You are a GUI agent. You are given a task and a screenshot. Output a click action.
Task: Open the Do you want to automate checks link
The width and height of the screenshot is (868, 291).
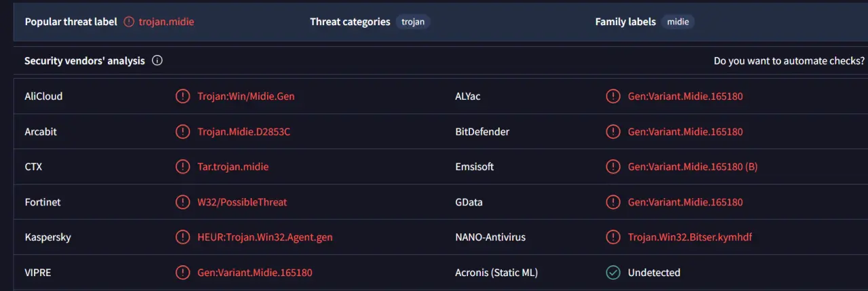(789, 60)
